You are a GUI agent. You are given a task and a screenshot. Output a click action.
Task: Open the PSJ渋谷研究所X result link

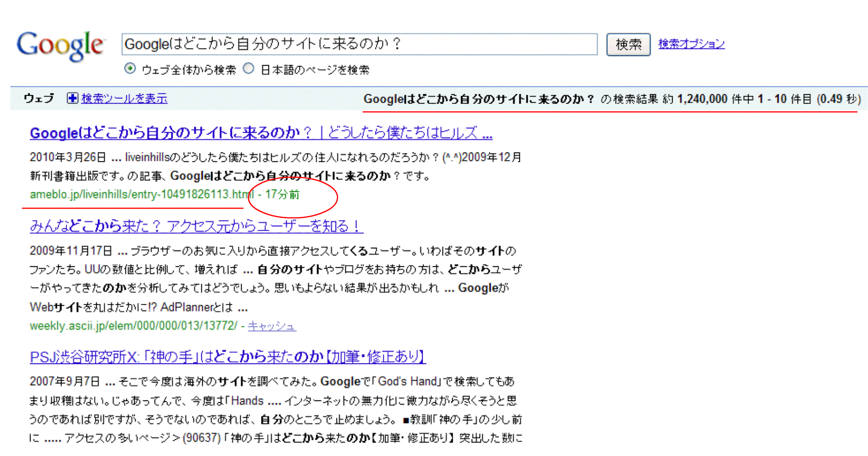[227, 357]
